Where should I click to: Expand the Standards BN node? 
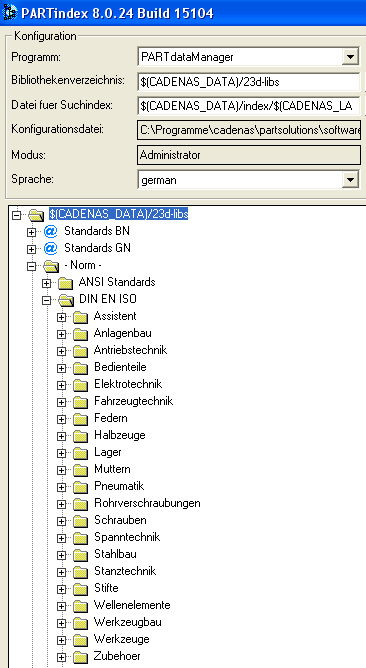click(31, 232)
